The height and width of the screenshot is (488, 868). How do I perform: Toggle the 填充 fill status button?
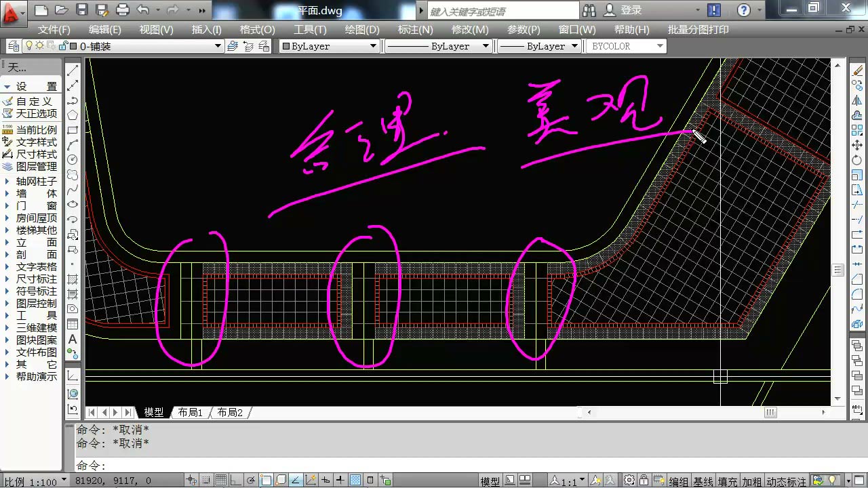coord(728,481)
